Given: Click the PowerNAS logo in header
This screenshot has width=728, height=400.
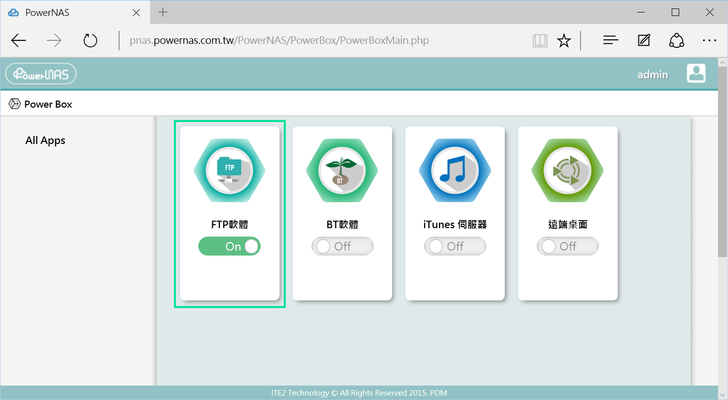Looking at the screenshot, I should [x=41, y=75].
